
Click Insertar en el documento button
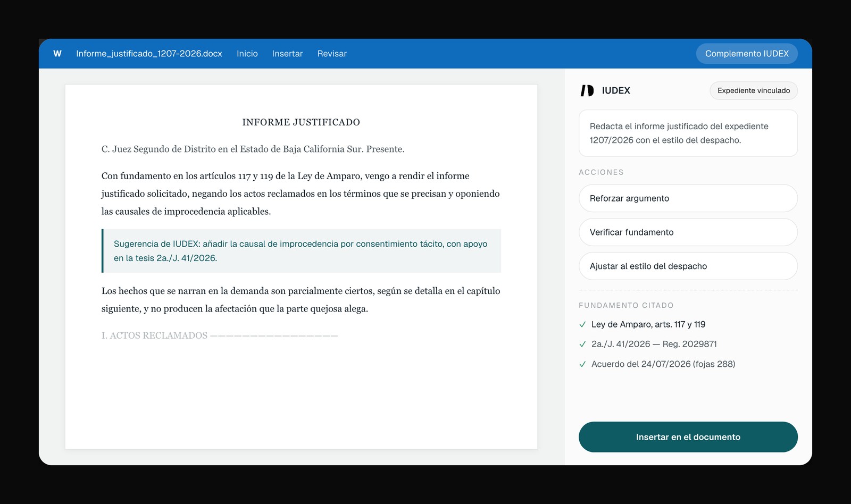click(688, 437)
